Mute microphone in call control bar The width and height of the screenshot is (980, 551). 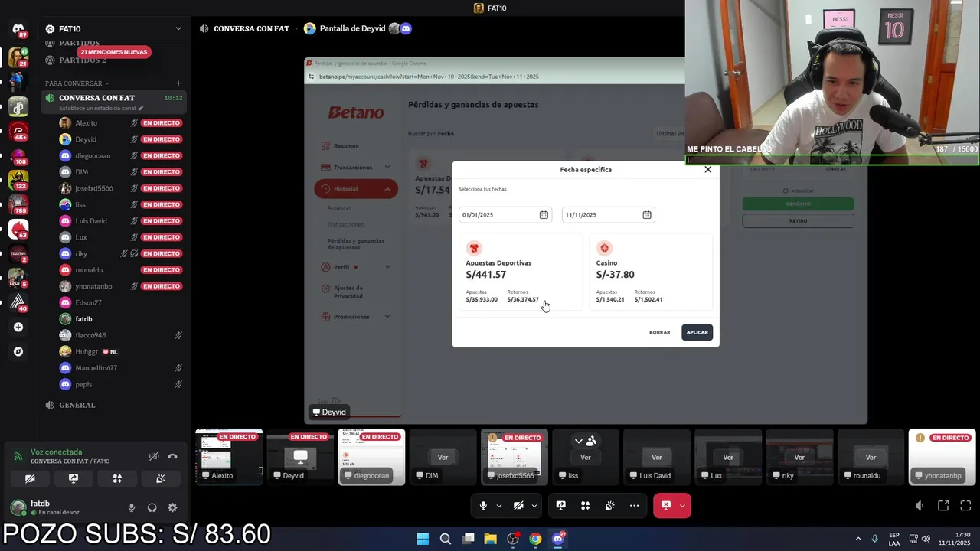pos(483,506)
